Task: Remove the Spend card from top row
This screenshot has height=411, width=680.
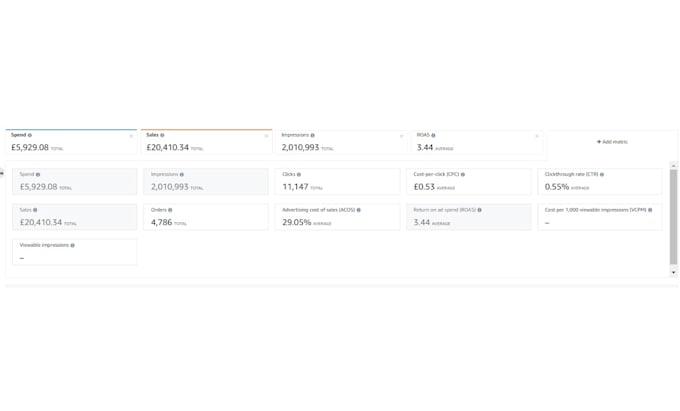Action: click(131, 136)
